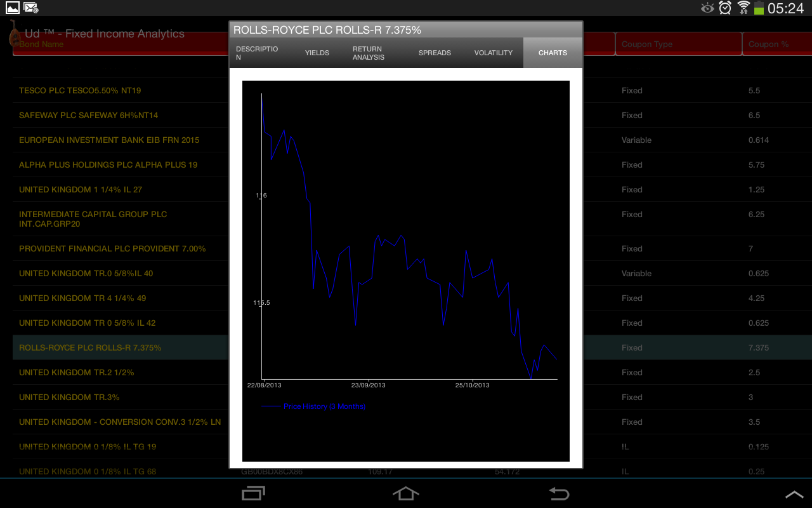Select United Kingdom TR.2 1/2% bond

[x=77, y=373]
